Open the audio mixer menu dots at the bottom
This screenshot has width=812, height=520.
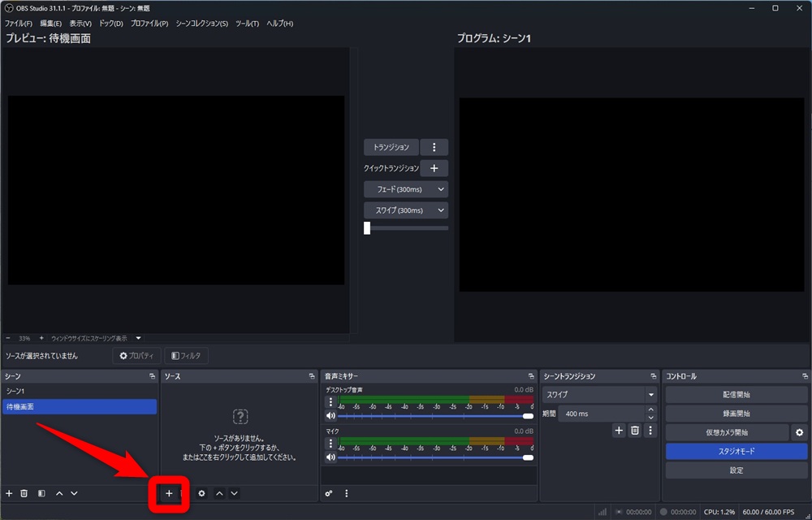coord(347,493)
